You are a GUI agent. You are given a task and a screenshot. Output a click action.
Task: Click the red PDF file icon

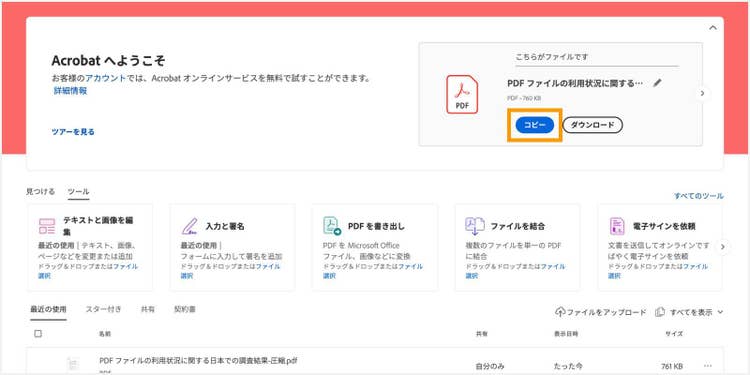point(462,94)
